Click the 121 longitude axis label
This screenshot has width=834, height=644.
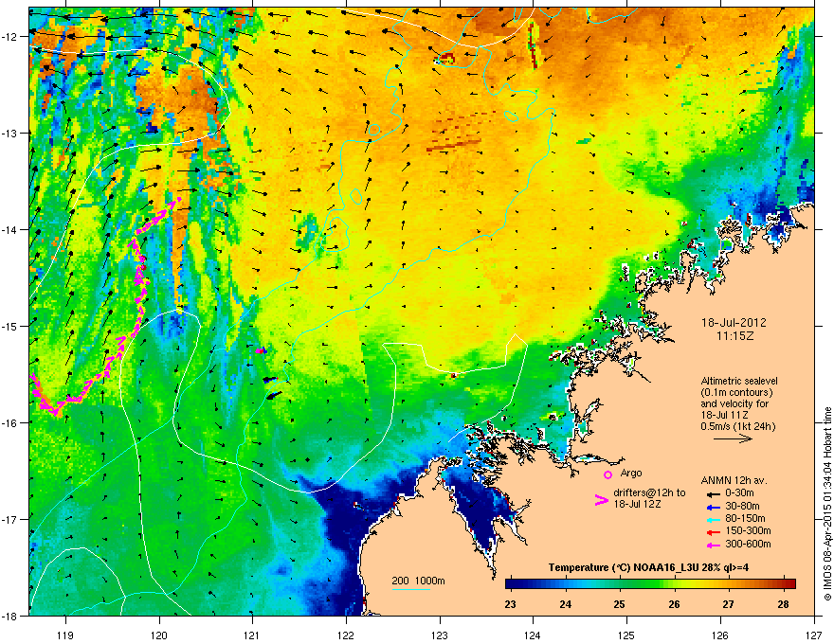(252, 635)
